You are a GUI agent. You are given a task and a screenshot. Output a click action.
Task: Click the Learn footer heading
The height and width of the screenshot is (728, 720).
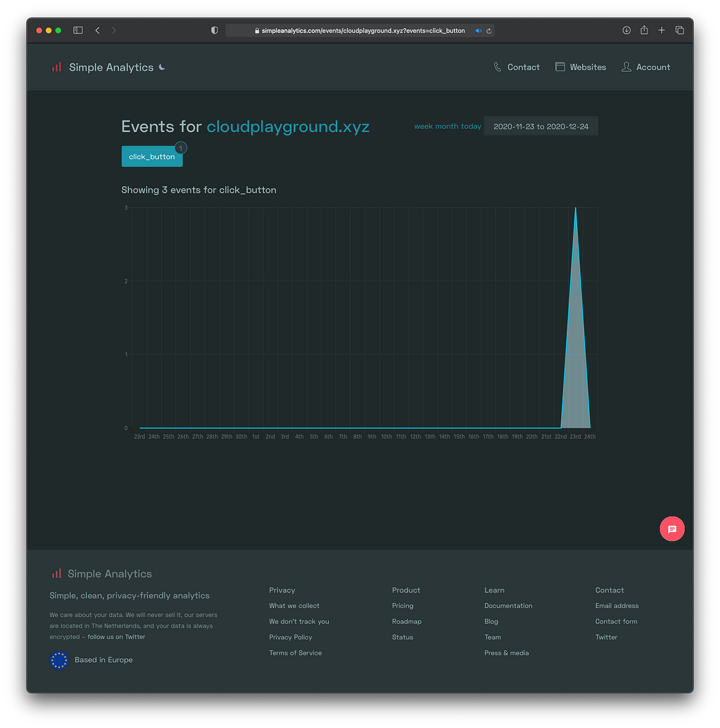[494, 590]
